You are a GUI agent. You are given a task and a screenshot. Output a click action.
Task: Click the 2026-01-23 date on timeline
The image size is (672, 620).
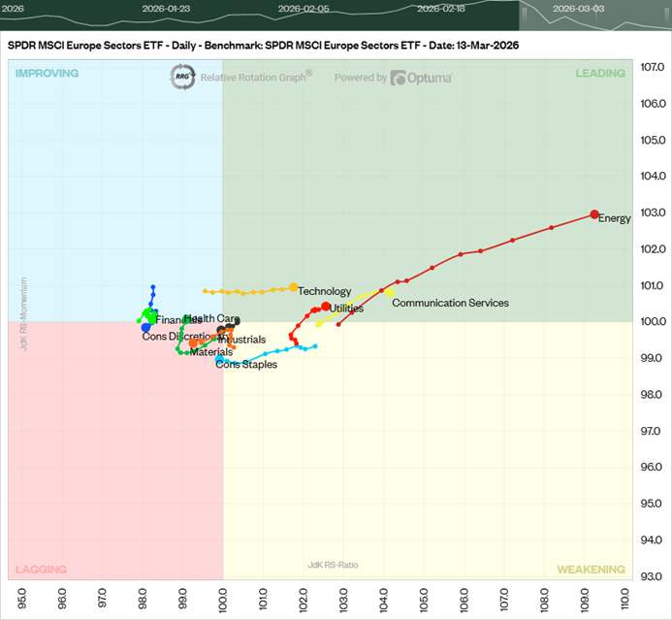coord(166,8)
